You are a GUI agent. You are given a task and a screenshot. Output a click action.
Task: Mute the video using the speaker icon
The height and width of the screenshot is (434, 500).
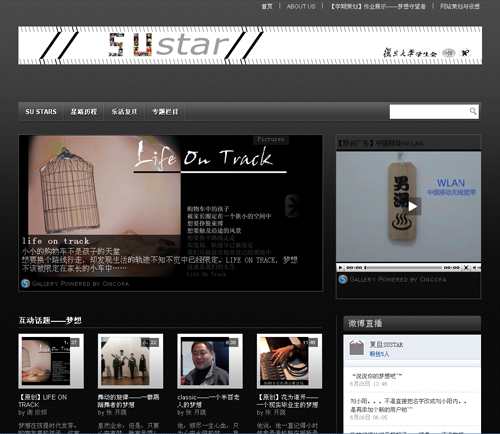tap(476, 268)
